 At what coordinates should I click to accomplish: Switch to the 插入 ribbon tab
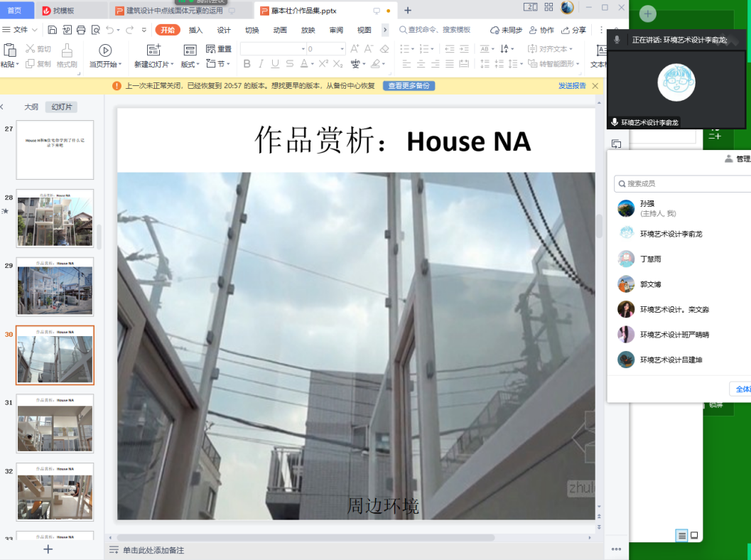[x=195, y=30]
